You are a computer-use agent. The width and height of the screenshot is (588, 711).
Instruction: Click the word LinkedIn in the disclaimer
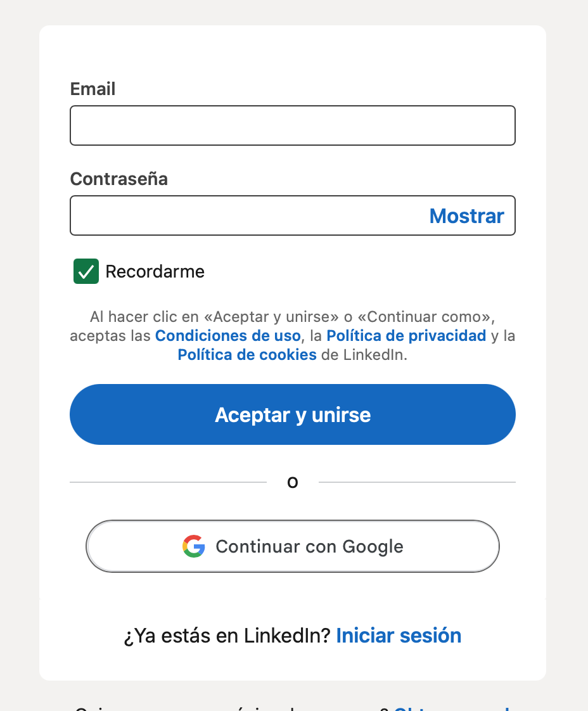click(x=373, y=355)
